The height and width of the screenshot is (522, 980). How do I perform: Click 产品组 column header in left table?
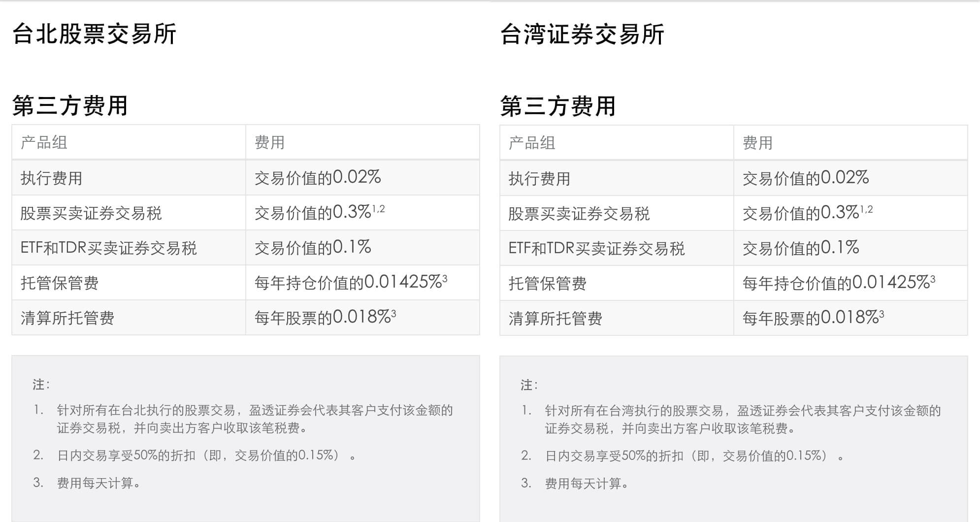[44, 143]
